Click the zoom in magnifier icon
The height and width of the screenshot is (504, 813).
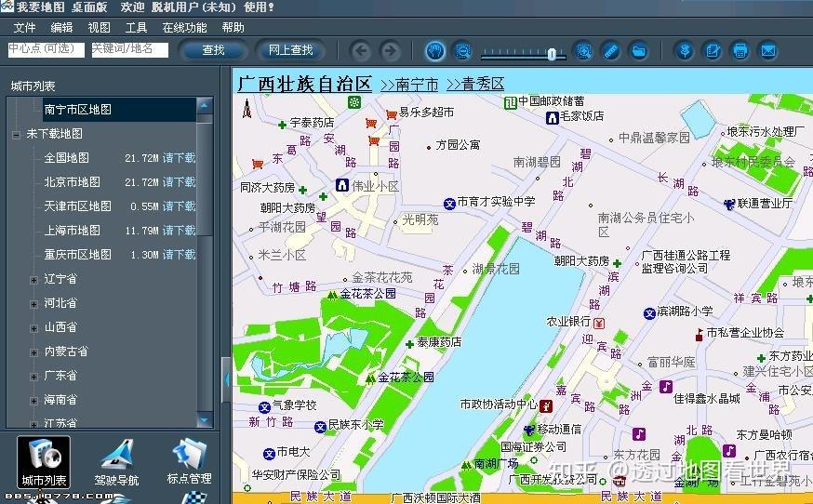click(584, 51)
